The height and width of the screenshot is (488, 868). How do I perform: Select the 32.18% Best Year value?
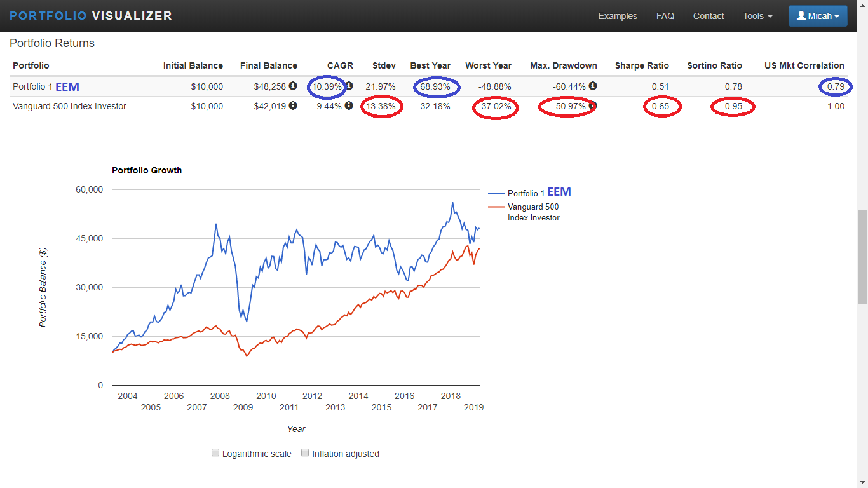(435, 106)
